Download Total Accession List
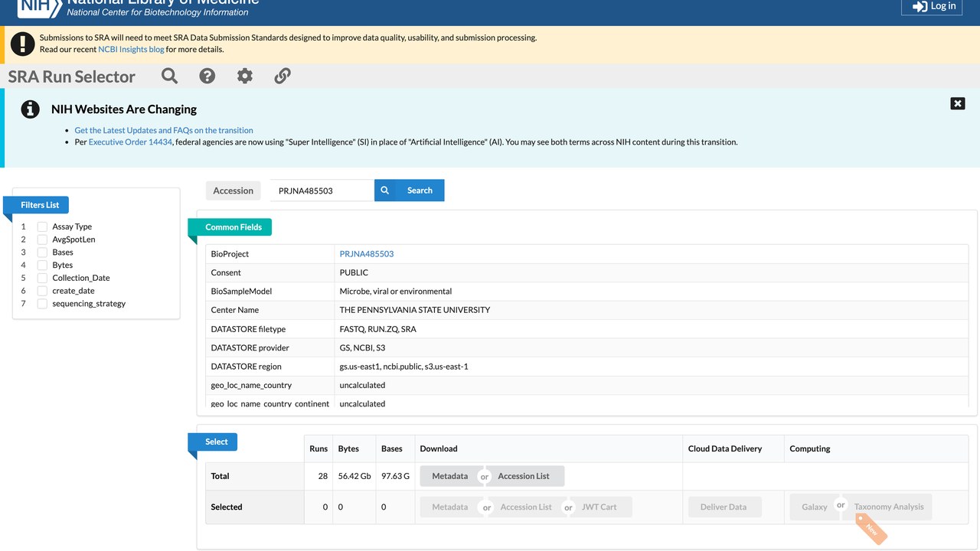 524,476
